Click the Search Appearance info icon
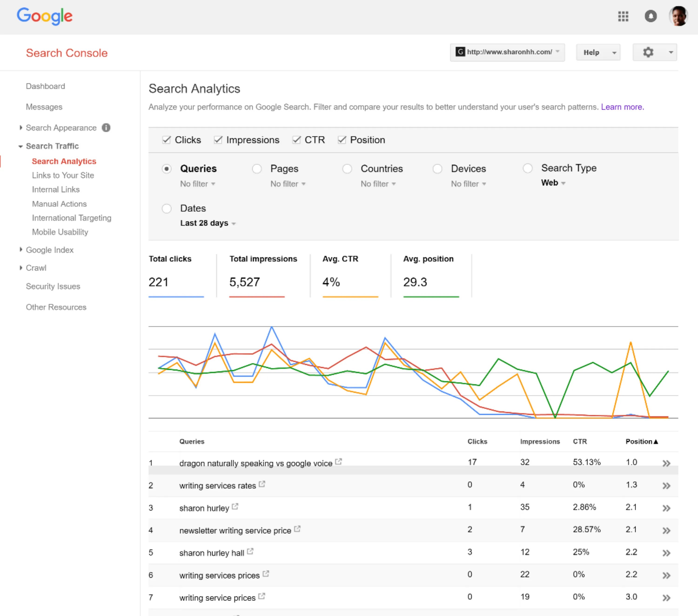 click(x=106, y=128)
